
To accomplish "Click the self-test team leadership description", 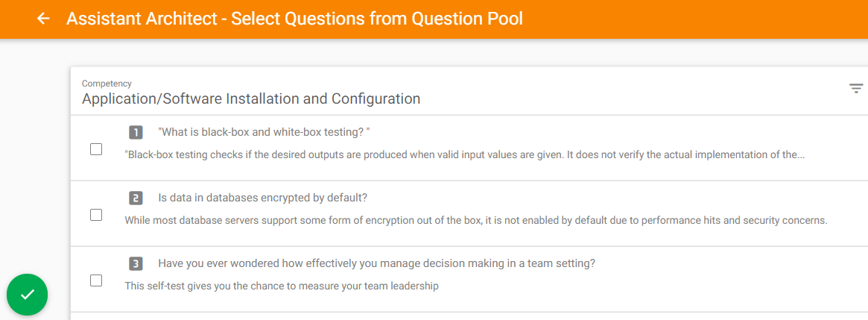I will point(282,286).
